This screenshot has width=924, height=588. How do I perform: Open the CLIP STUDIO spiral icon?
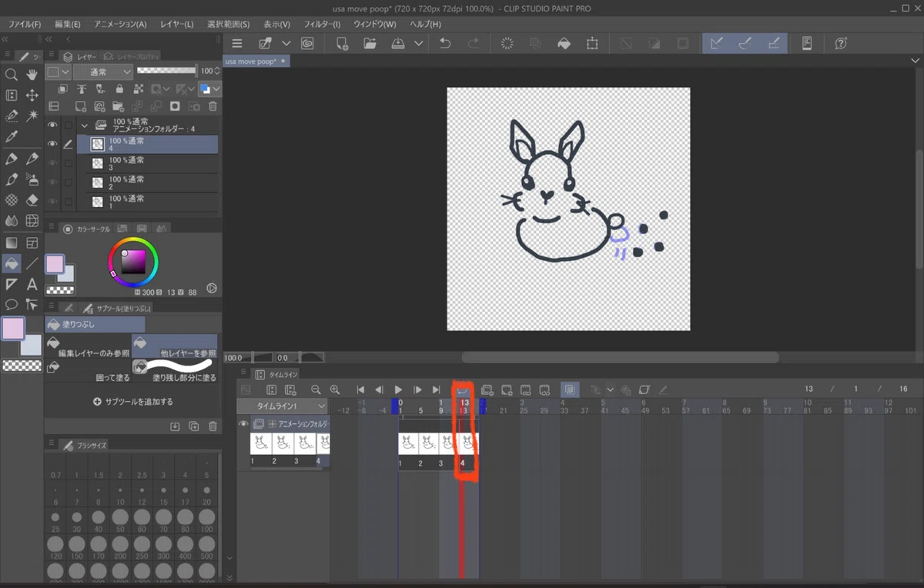tap(307, 44)
